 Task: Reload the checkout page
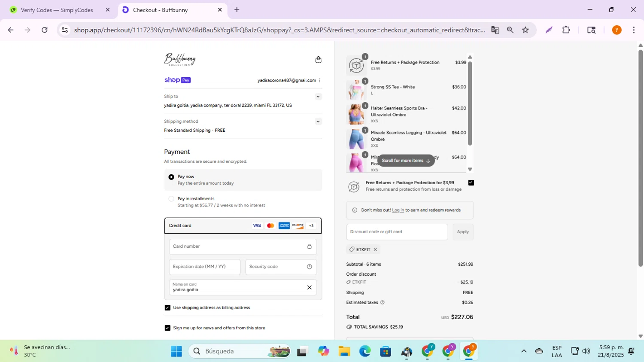(x=44, y=30)
